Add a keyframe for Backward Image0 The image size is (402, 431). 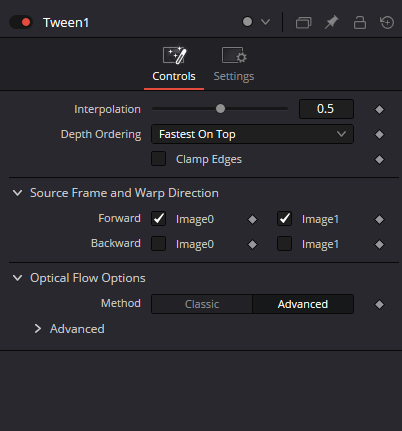(x=252, y=244)
